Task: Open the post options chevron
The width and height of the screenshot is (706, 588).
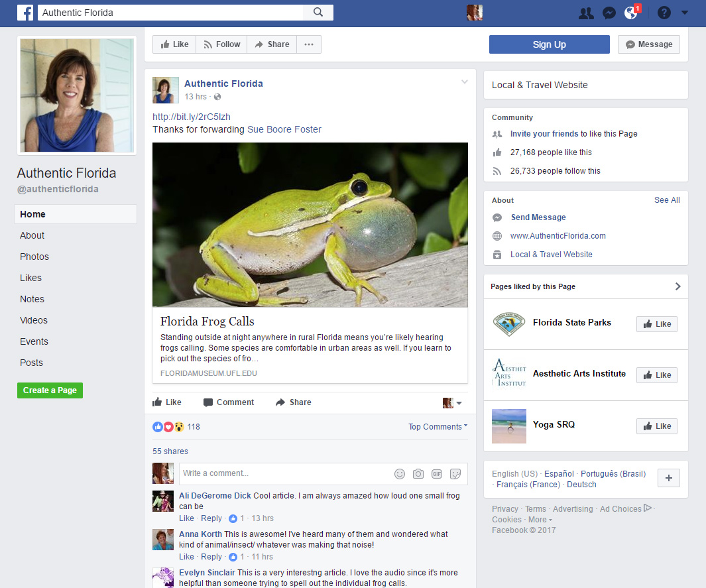Action: pos(464,82)
